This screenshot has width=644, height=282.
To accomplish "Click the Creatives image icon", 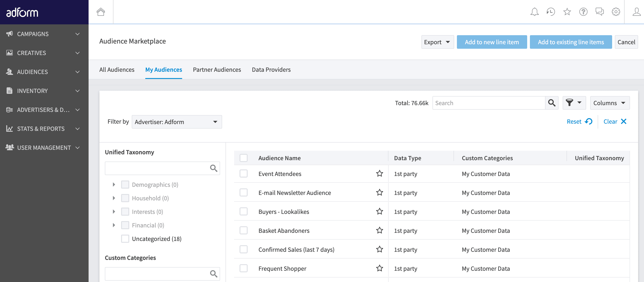I will tap(9, 53).
